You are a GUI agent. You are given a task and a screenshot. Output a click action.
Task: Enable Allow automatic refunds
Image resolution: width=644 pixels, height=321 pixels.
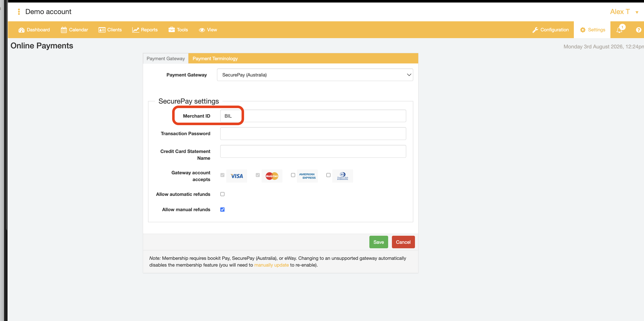click(222, 194)
